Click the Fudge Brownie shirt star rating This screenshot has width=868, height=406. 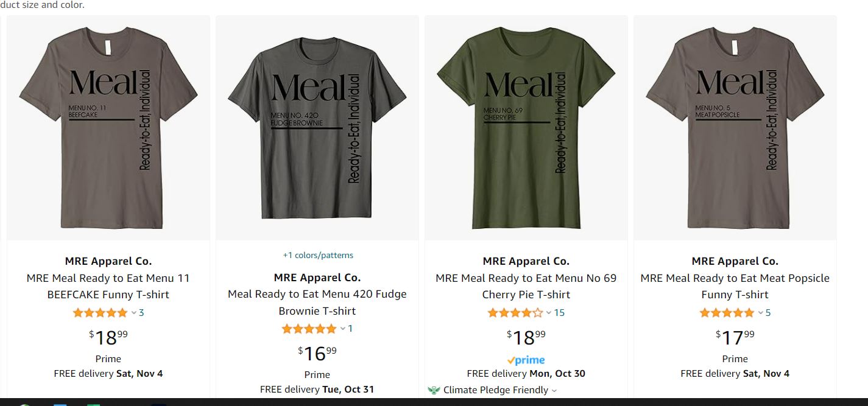(309, 329)
